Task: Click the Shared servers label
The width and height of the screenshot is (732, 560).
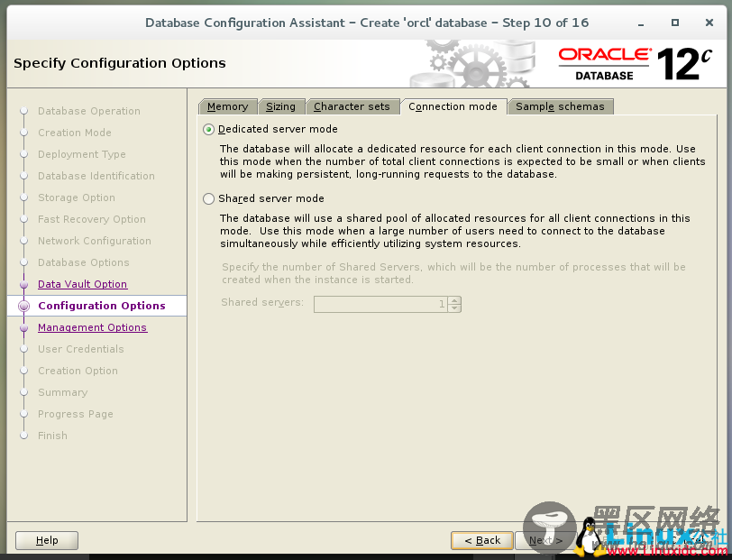Action: 262,302
